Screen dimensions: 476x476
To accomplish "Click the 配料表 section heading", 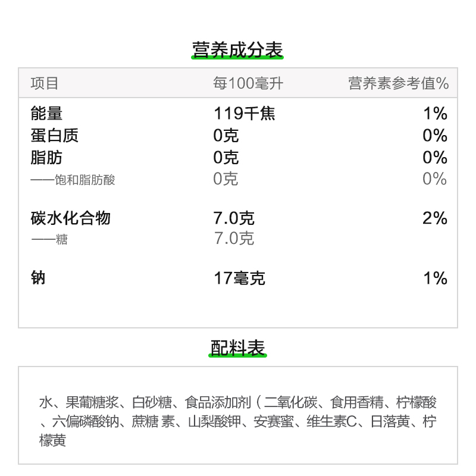I will coord(237,348).
